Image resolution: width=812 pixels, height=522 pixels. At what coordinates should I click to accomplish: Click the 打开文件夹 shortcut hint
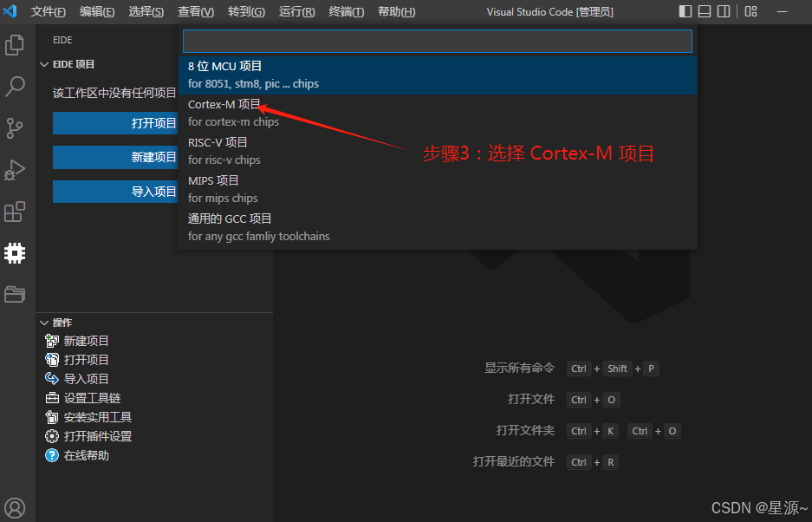point(525,430)
